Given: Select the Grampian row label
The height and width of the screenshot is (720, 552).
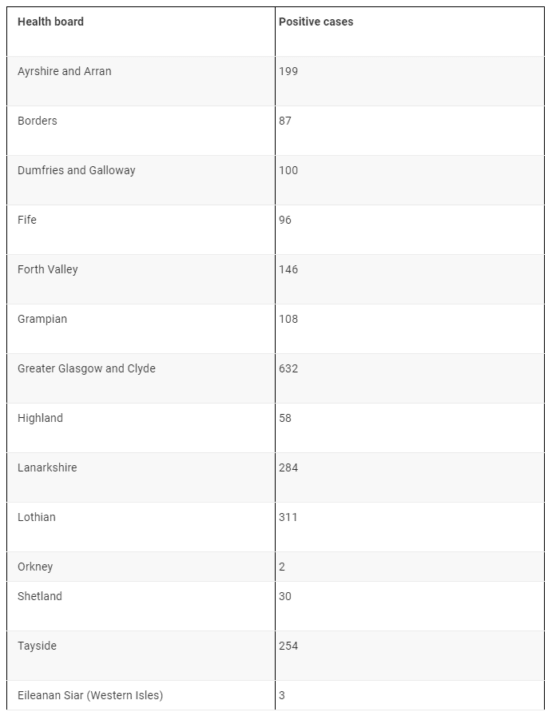Looking at the screenshot, I should point(42,319).
